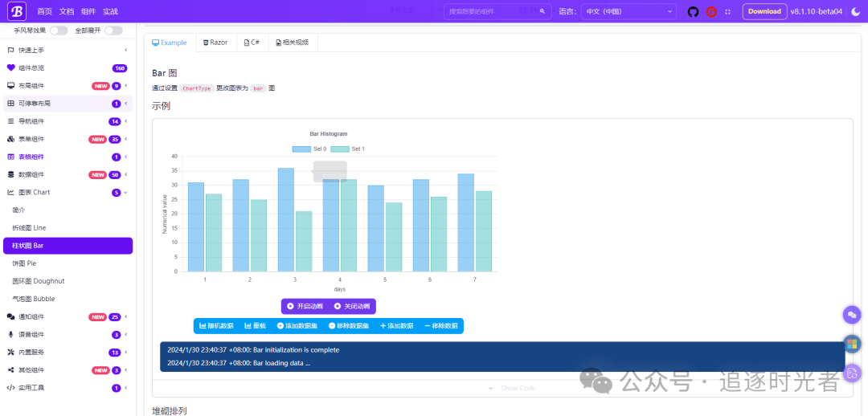Select 饼图 Pie in sidebar
The height and width of the screenshot is (416, 868).
[24, 263]
